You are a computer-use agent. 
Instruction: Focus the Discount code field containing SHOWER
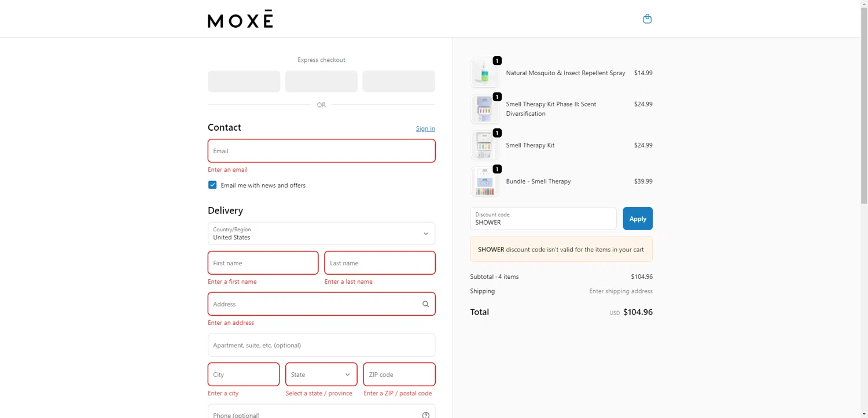pyautogui.click(x=543, y=219)
